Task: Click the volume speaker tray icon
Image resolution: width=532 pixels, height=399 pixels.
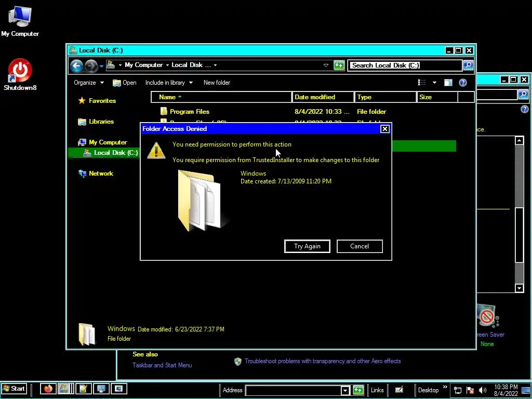Action: tap(482, 391)
